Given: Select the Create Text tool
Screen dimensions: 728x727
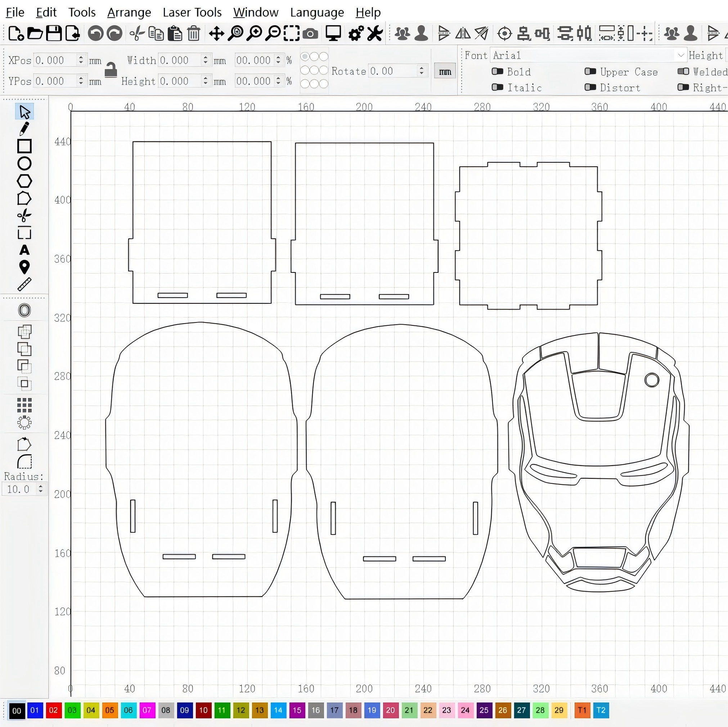Looking at the screenshot, I should [x=24, y=250].
